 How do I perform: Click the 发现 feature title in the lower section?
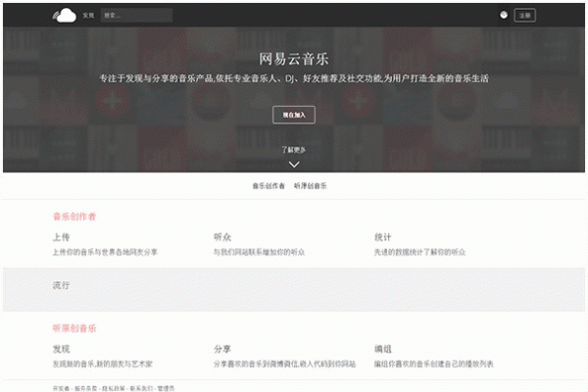[61, 349]
